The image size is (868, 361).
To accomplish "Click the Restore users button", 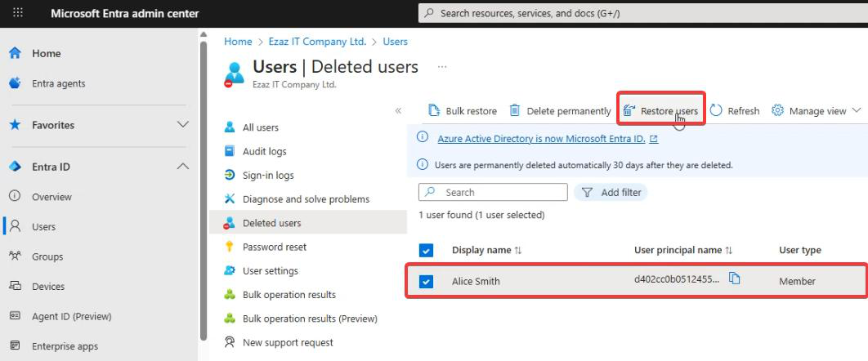I will coord(660,111).
